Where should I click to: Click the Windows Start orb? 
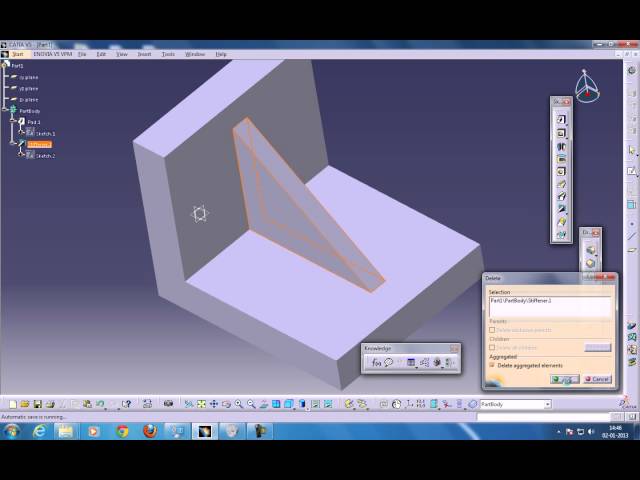pyautogui.click(x=11, y=431)
